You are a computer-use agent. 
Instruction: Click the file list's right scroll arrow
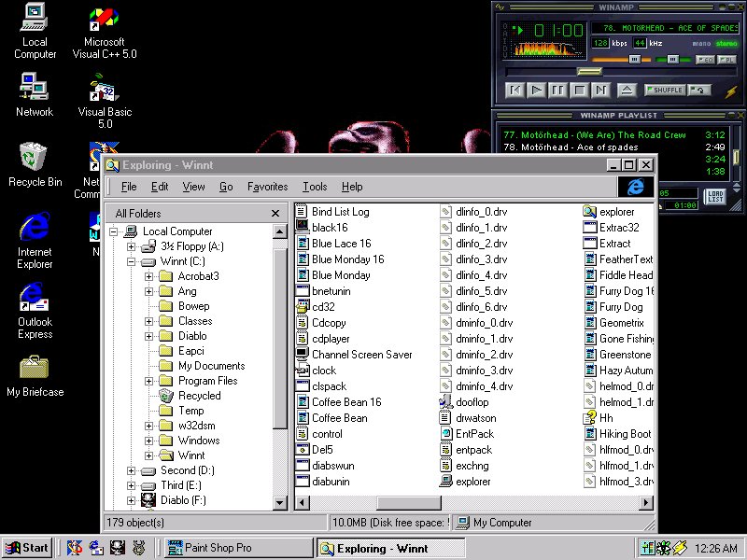645,502
